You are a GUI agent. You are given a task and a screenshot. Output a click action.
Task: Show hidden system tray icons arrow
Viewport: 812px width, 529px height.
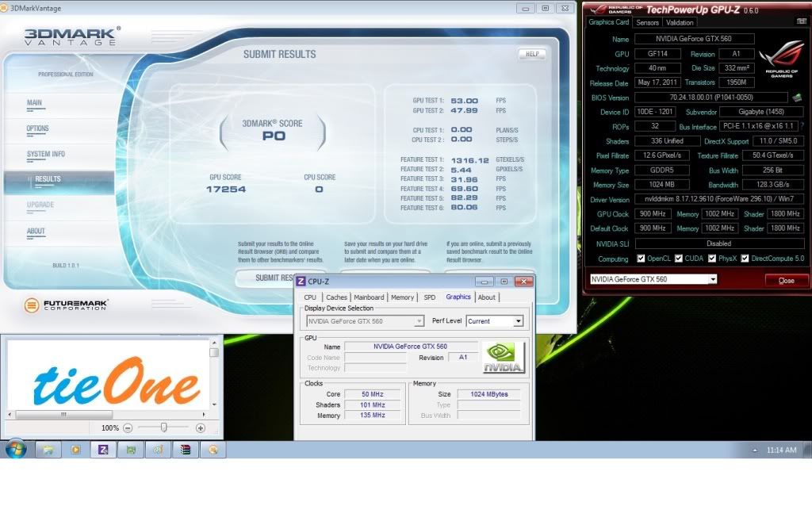[755, 450]
